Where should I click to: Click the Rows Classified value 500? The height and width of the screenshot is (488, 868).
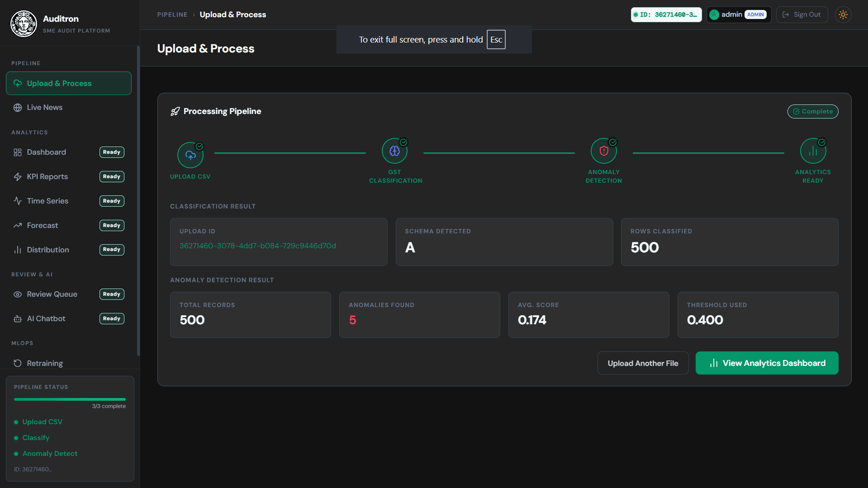(645, 248)
